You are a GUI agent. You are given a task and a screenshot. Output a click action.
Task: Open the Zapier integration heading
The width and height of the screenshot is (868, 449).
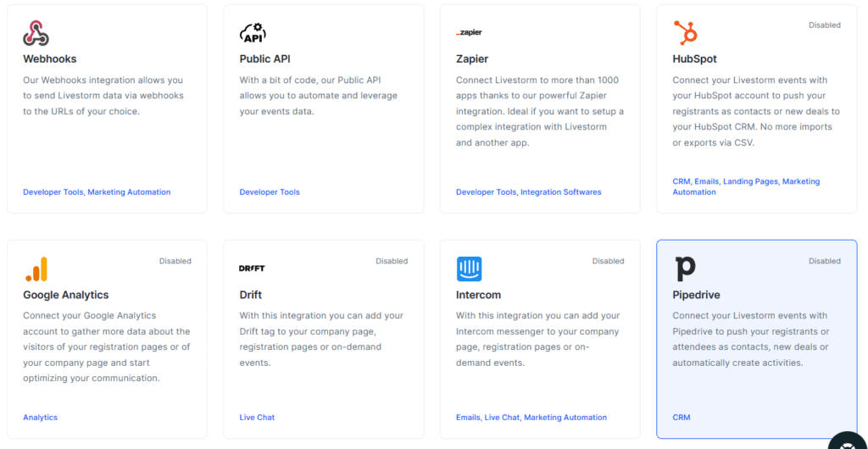[472, 59]
